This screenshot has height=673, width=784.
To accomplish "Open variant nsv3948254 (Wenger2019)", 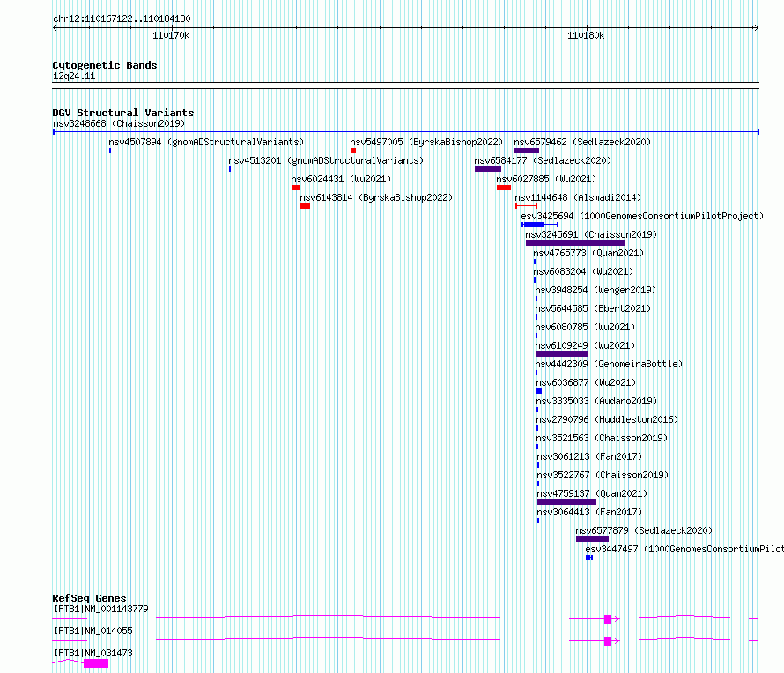I will tap(595, 290).
